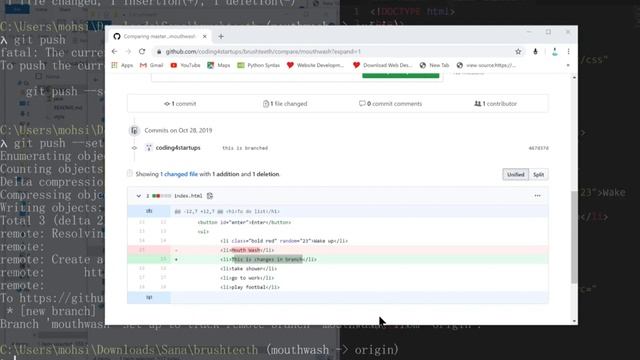Open a new Chrome tab with plus

click(221, 36)
